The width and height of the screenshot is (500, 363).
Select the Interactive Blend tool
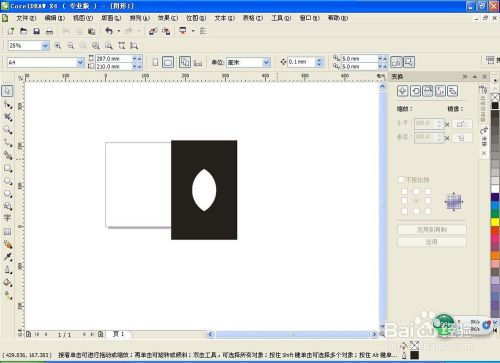coord(7,244)
